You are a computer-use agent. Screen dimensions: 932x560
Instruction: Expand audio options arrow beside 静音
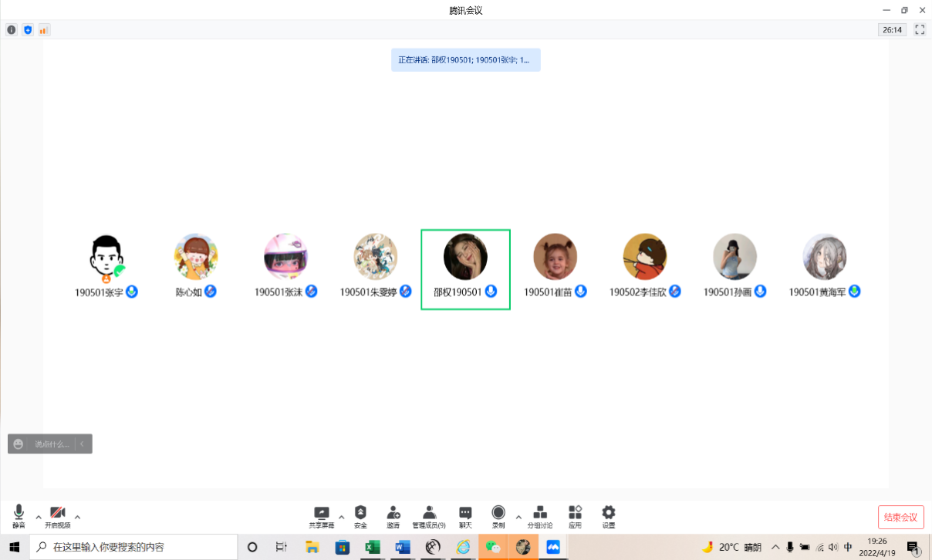(x=39, y=517)
